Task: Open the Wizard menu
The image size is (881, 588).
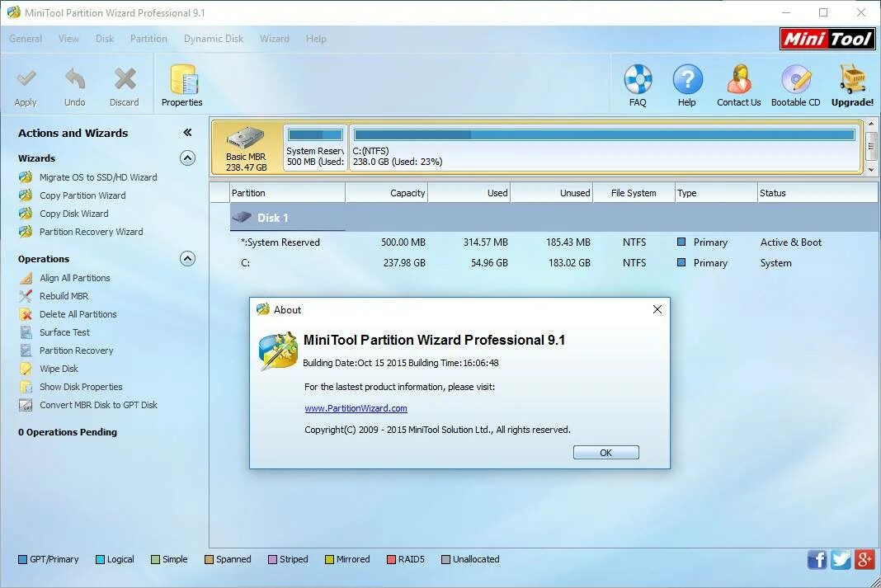Action: [274, 39]
